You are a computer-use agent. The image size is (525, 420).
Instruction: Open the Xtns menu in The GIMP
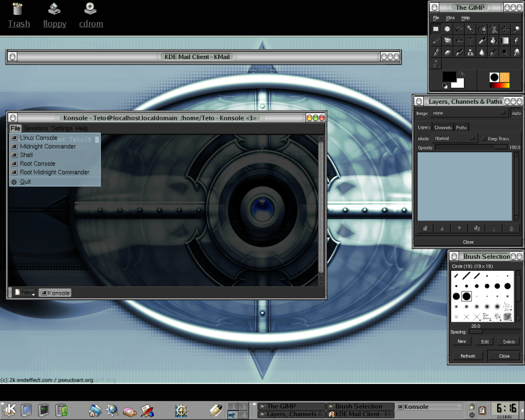click(x=450, y=17)
